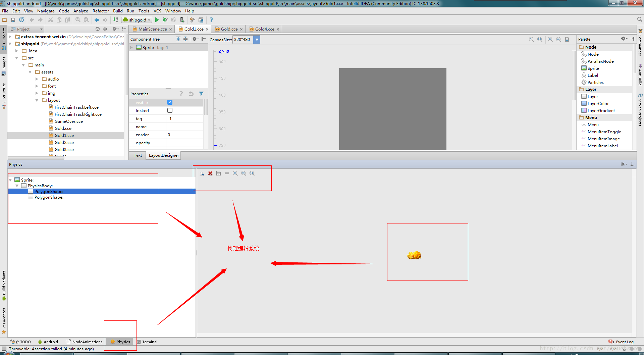This screenshot has width=644, height=355.
Task: Click the Synchronize refresh icon in toolbar
Action: pos(21,20)
